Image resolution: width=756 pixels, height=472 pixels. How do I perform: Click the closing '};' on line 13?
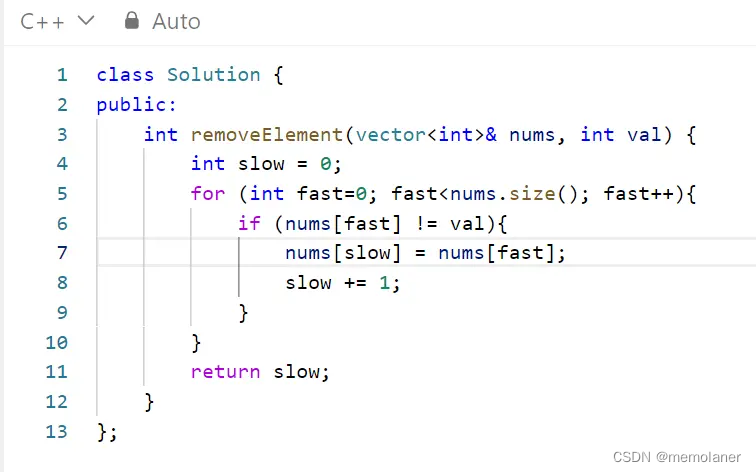[x=107, y=432]
